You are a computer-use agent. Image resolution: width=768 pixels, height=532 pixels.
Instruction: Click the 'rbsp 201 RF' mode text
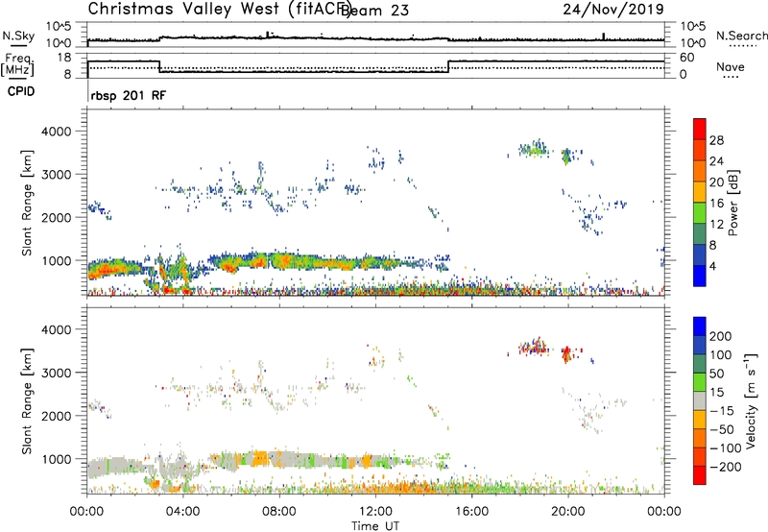tap(129, 95)
